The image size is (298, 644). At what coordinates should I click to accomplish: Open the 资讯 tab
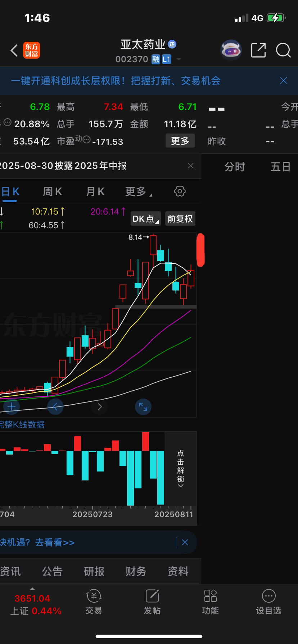point(10,571)
